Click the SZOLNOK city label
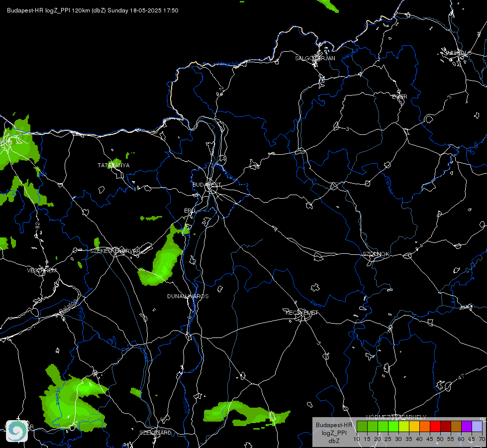This screenshot has height=448, width=487. click(x=376, y=254)
